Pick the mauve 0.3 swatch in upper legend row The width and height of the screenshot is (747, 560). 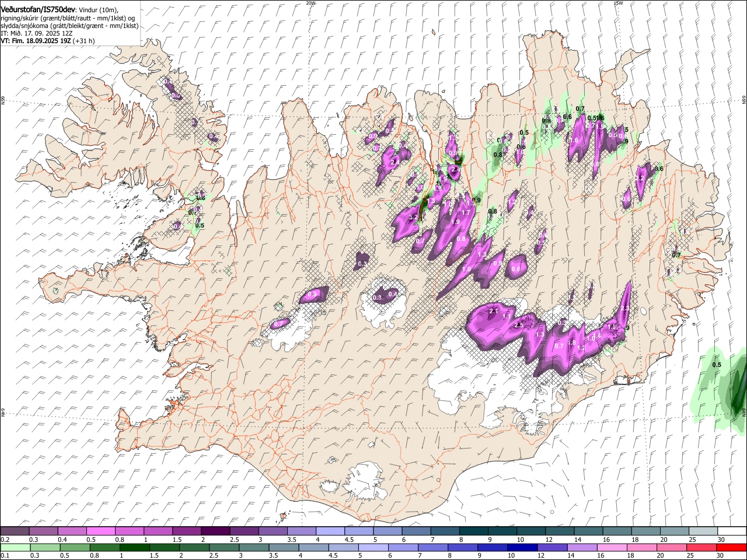click(43, 531)
